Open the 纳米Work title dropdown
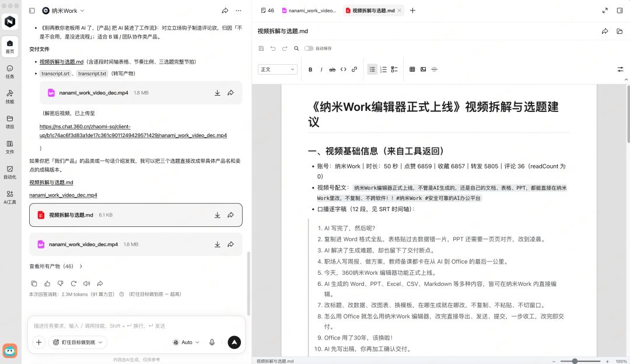 pyautogui.click(x=64, y=11)
